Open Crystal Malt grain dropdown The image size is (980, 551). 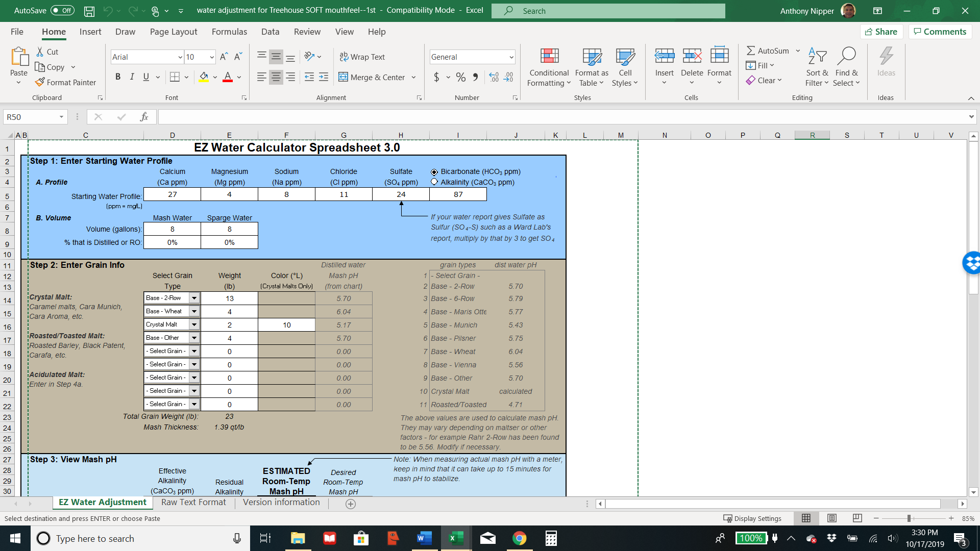pos(194,324)
